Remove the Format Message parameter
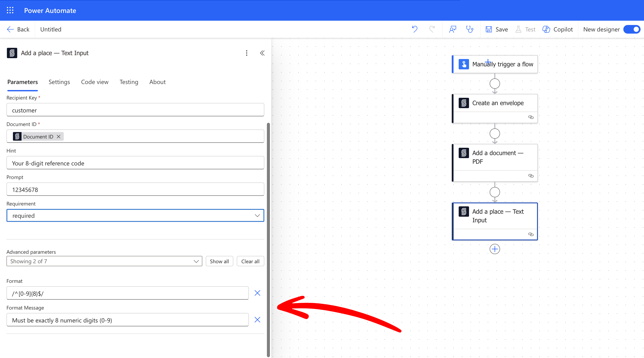The height and width of the screenshot is (358, 644). tap(257, 320)
